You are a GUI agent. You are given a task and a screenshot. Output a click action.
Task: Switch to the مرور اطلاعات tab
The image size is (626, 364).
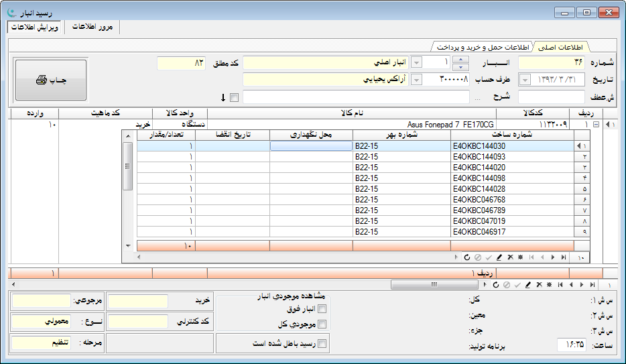click(x=92, y=27)
